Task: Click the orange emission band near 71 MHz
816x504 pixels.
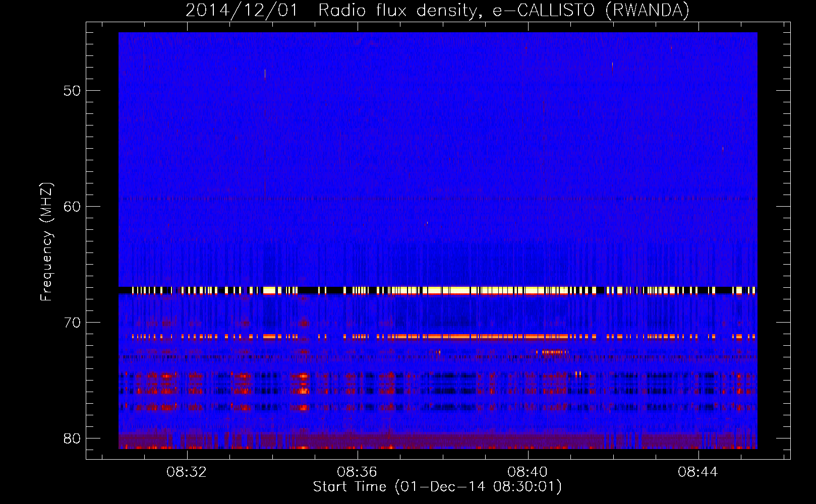Action: [x=438, y=336]
